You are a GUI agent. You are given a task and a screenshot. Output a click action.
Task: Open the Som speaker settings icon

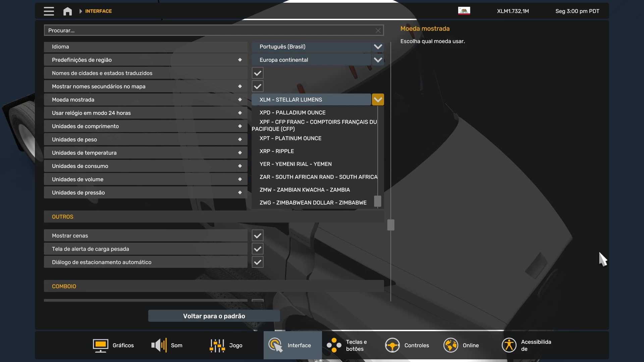point(159,345)
